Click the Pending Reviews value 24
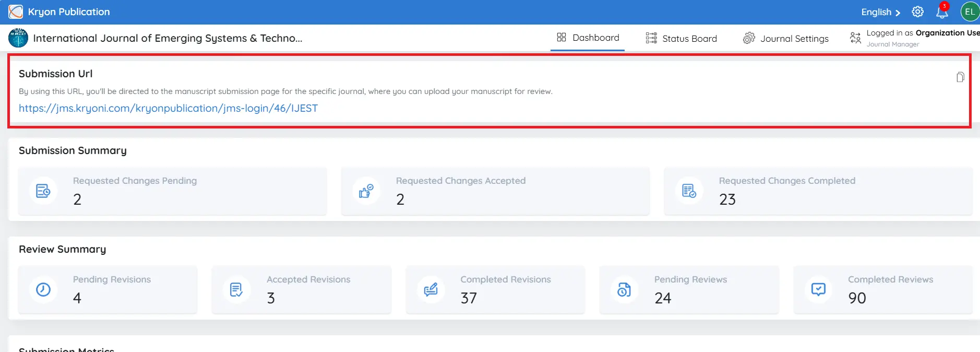The height and width of the screenshot is (352, 980). pyautogui.click(x=663, y=298)
